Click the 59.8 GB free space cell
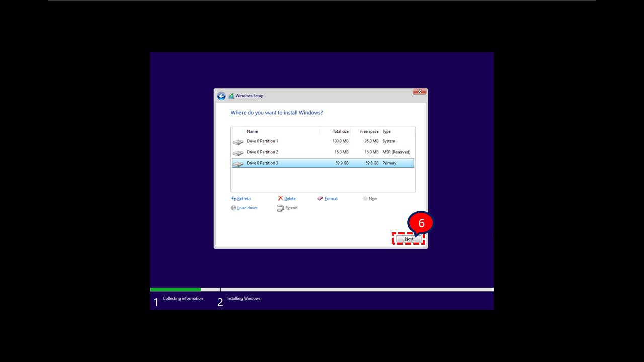The width and height of the screenshot is (644, 362). pos(372,163)
